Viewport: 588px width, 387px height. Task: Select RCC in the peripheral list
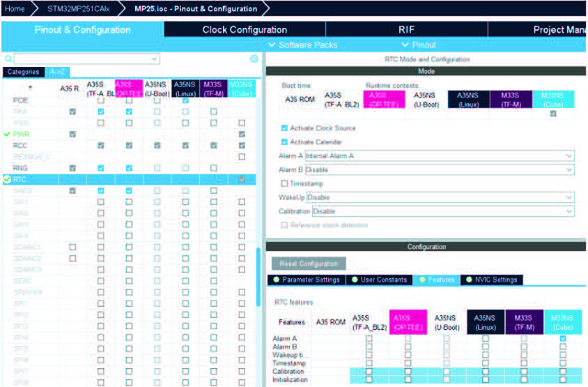point(20,146)
